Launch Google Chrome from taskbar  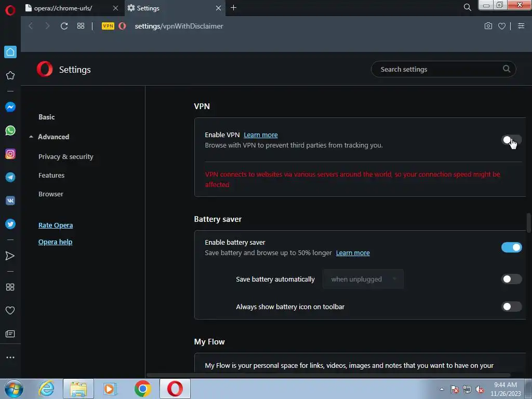(x=143, y=389)
